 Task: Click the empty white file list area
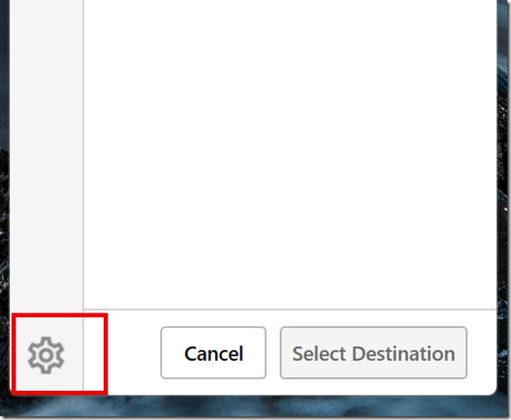(290, 153)
